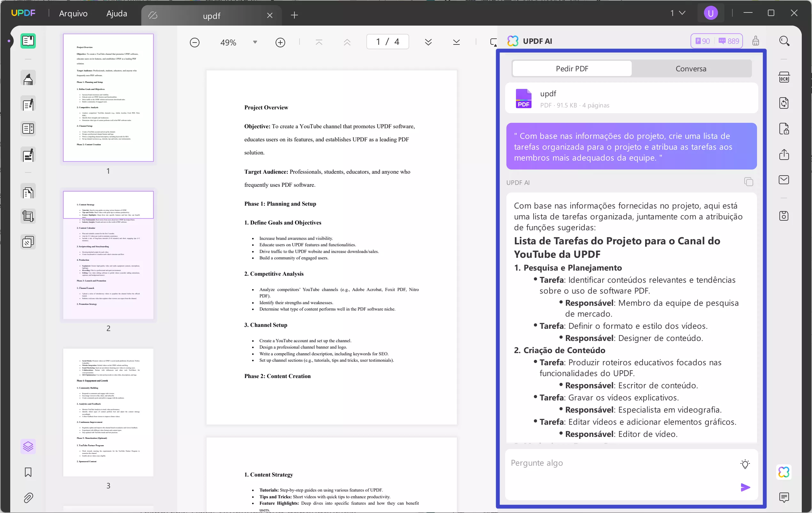Open the bookmarks panel
The image size is (812, 513).
[27, 472]
